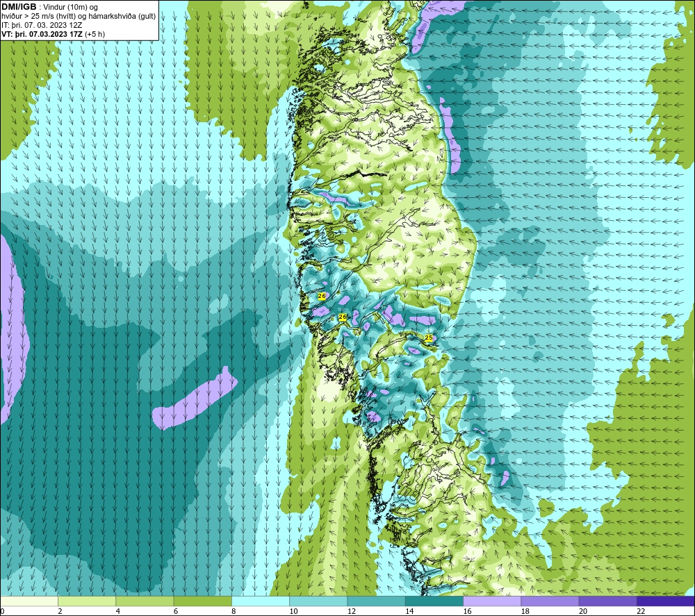Click the dark teal 14–16 m/s legend swatch

point(434,601)
